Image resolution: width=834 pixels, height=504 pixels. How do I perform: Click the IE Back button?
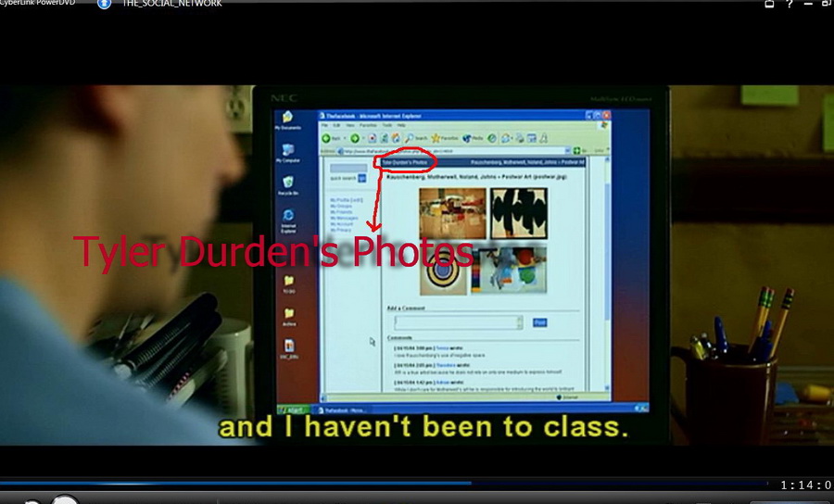point(330,138)
